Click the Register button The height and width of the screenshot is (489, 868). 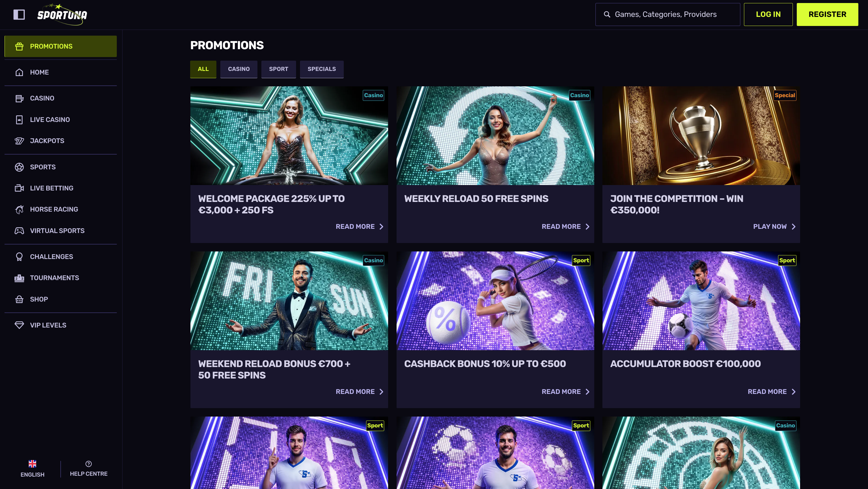pos(827,14)
